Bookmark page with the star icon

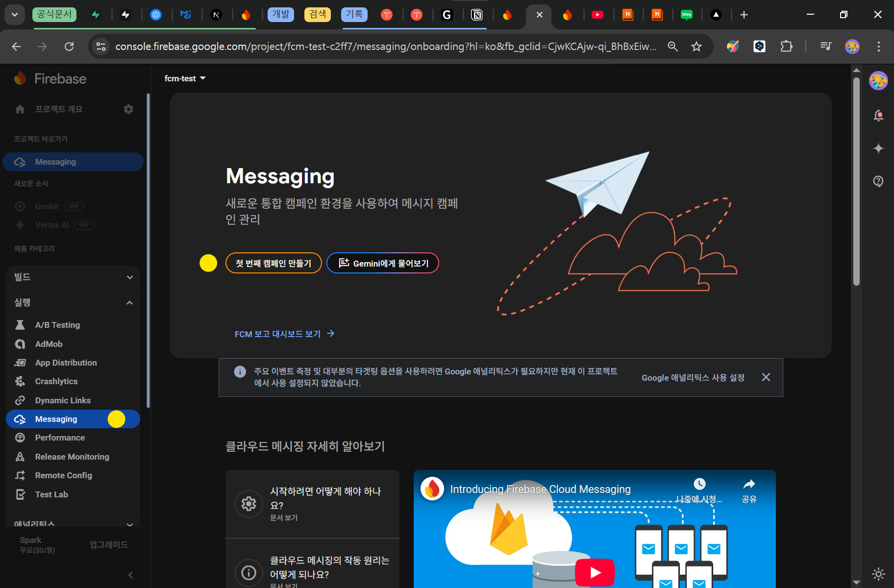tap(696, 47)
